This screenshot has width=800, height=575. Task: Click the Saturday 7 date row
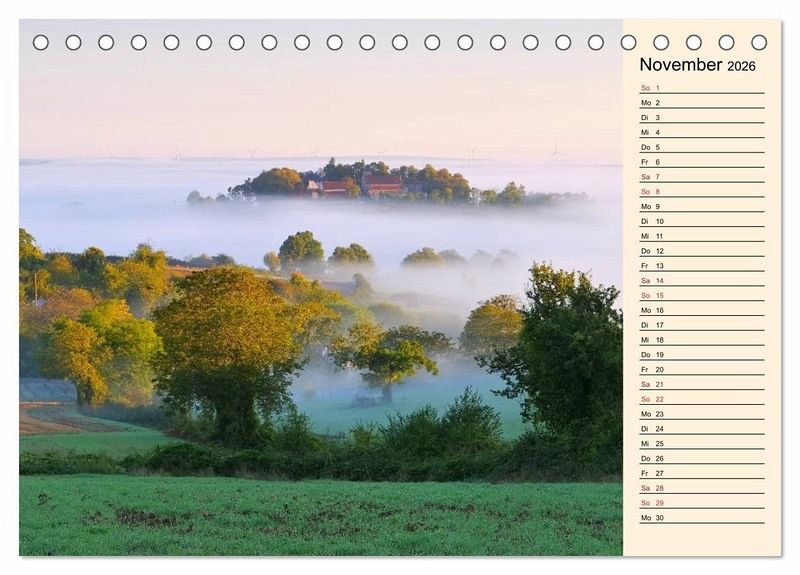701,177
